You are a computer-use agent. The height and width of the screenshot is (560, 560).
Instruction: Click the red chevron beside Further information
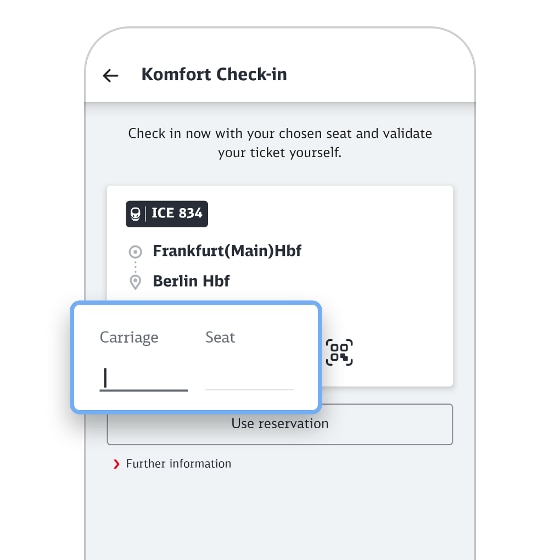(x=116, y=464)
